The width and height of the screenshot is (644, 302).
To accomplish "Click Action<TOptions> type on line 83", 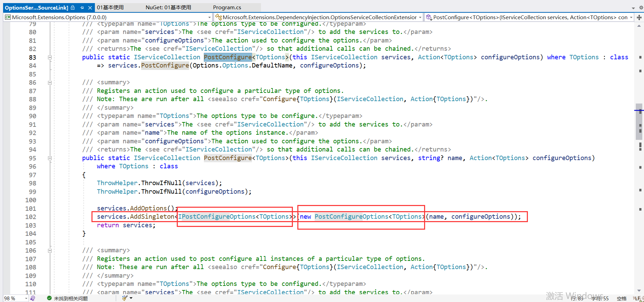I will pyautogui.click(x=447, y=57).
